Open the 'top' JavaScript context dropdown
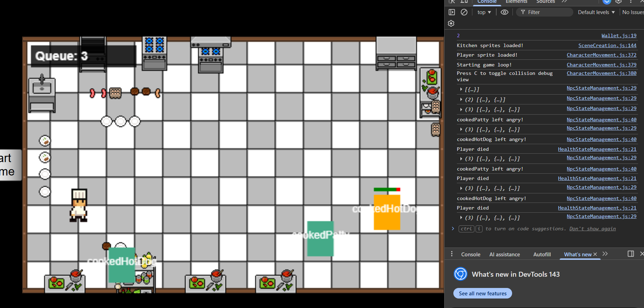Viewport: 644px width, 308px height. (x=484, y=12)
